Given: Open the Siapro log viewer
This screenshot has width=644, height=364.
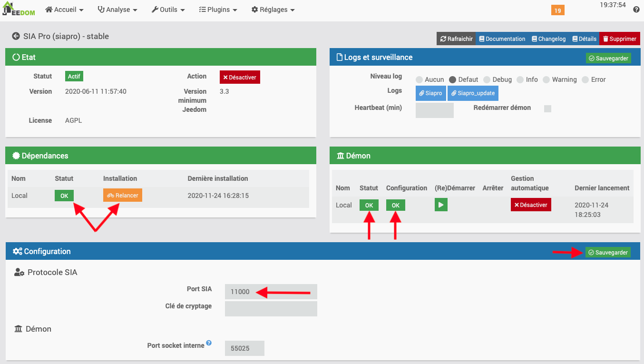Looking at the screenshot, I should (430, 93).
